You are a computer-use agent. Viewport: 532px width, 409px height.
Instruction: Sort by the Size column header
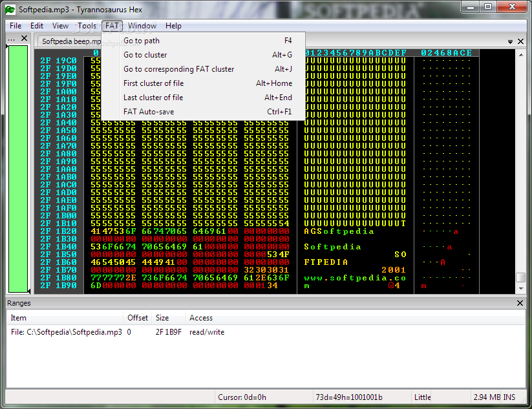168,318
